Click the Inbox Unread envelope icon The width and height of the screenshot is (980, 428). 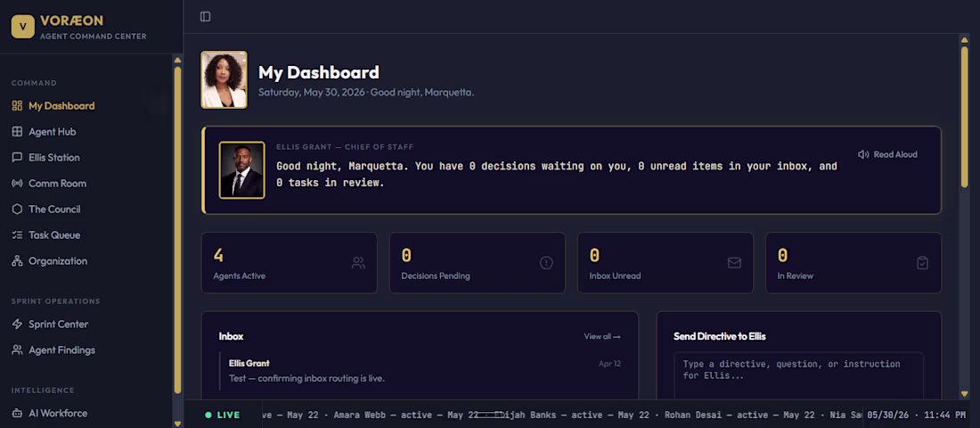pyautogui.click(x=734, y=263)
